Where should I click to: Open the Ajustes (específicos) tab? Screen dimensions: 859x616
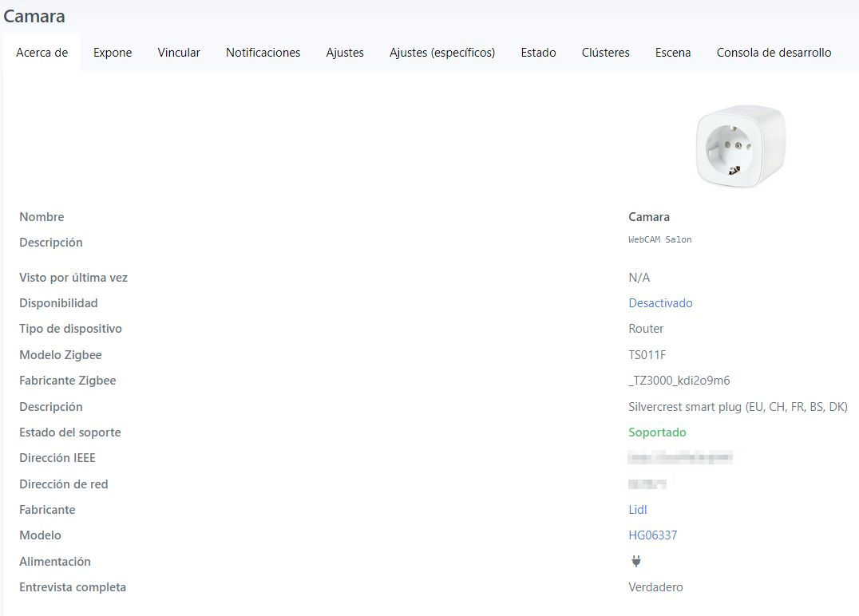tap(442, 53)
